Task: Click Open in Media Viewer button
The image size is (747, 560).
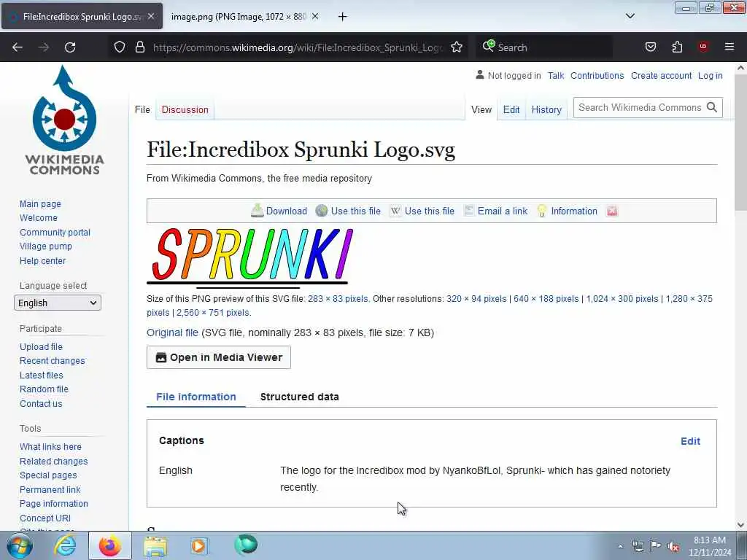Action: pyautogui.click(x=219, y=357)
